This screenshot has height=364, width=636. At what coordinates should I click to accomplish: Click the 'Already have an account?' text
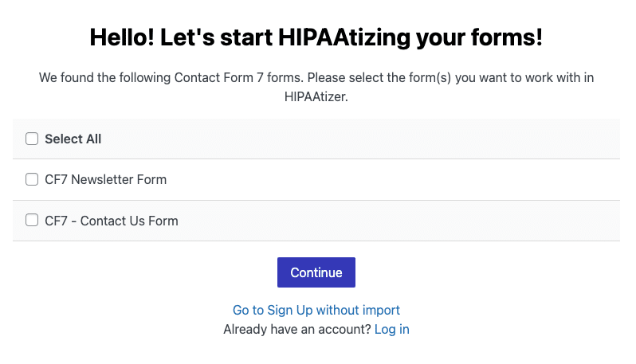point(296,329)
